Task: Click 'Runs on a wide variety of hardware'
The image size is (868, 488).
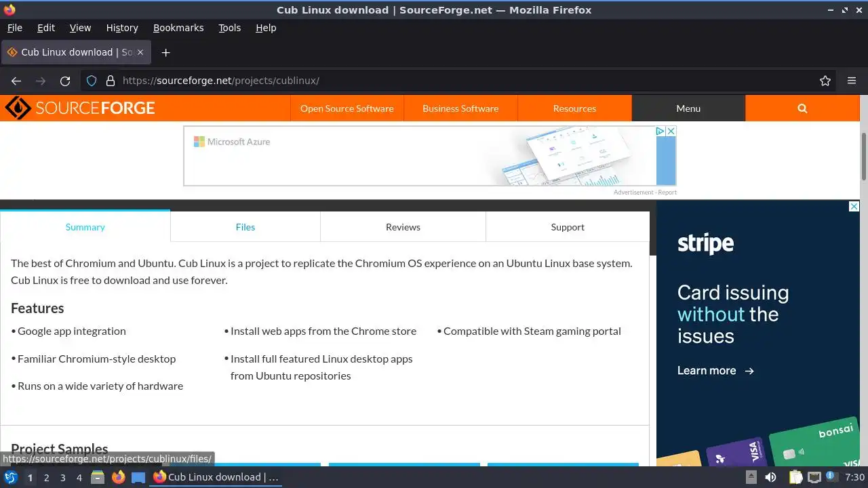Action: [x=100, y=386]
